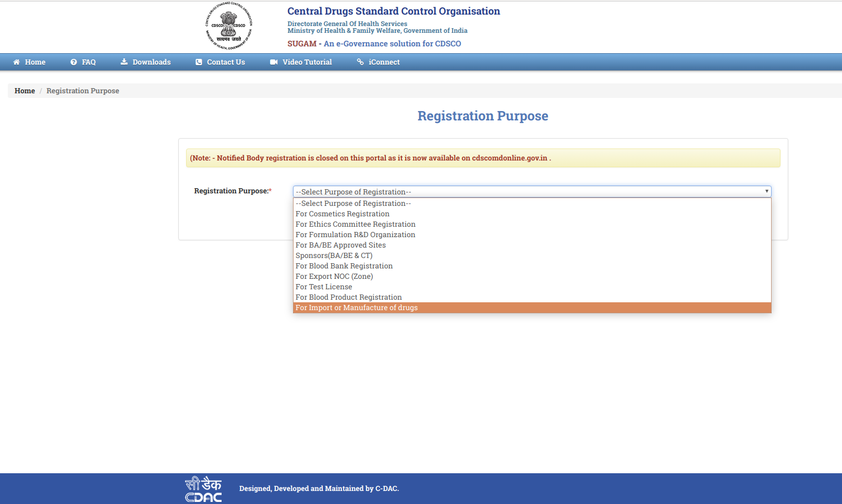Click the Video Tutorial camera icon

[x=273, y=62]
